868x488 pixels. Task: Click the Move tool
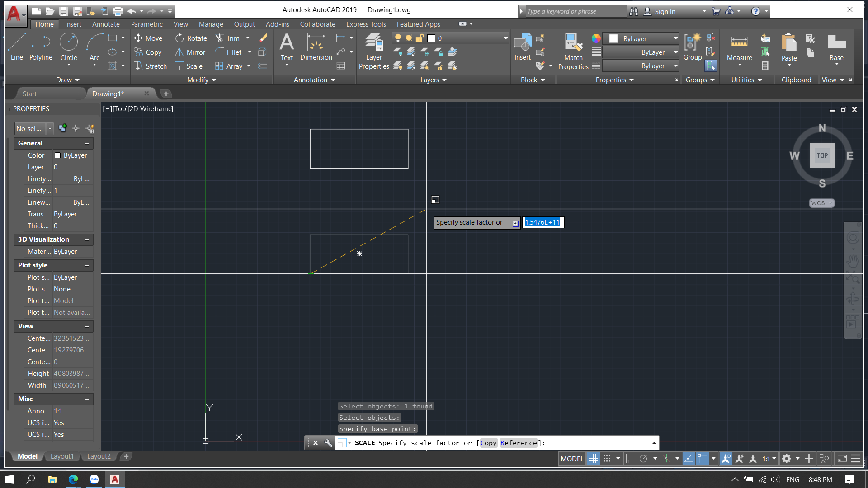coord(148,38)
